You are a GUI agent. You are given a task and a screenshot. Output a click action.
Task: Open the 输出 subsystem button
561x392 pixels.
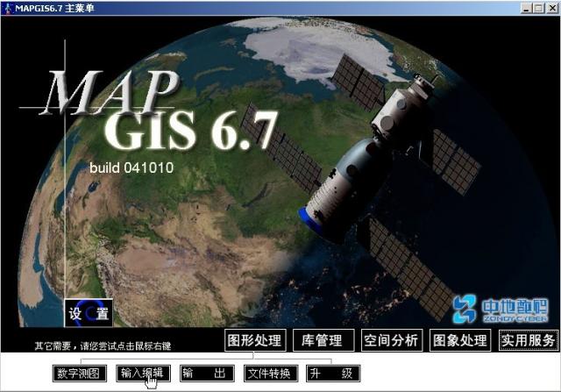pyautogui.click(x=207, y=374)
